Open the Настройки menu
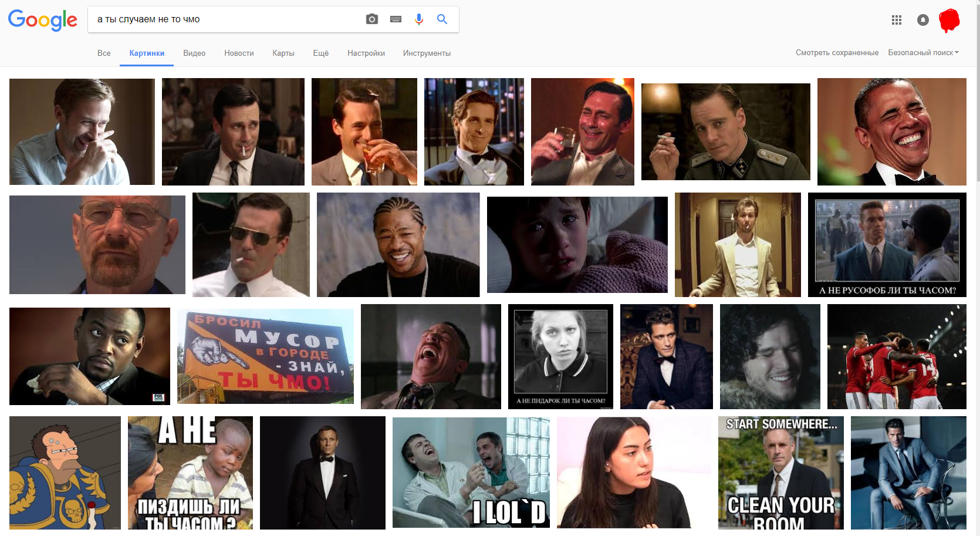Viewport: 980px width, 536px height. (x=366, y=53)
